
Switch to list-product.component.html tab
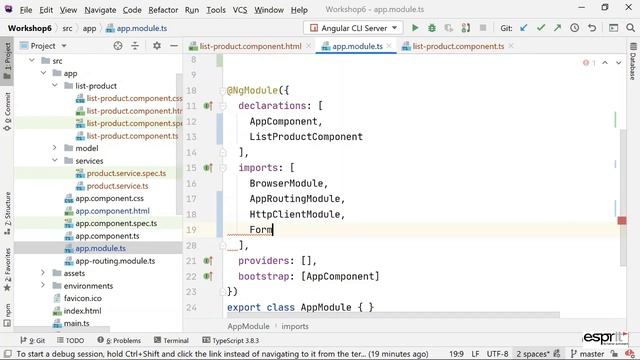[x=250, y=46]
